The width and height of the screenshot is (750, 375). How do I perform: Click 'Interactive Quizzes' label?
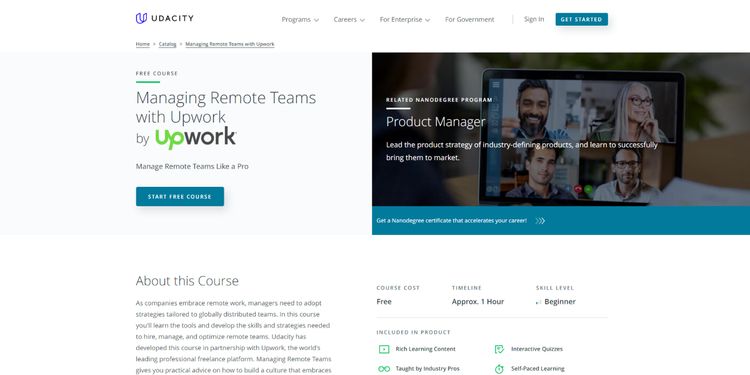coord(537,349)
